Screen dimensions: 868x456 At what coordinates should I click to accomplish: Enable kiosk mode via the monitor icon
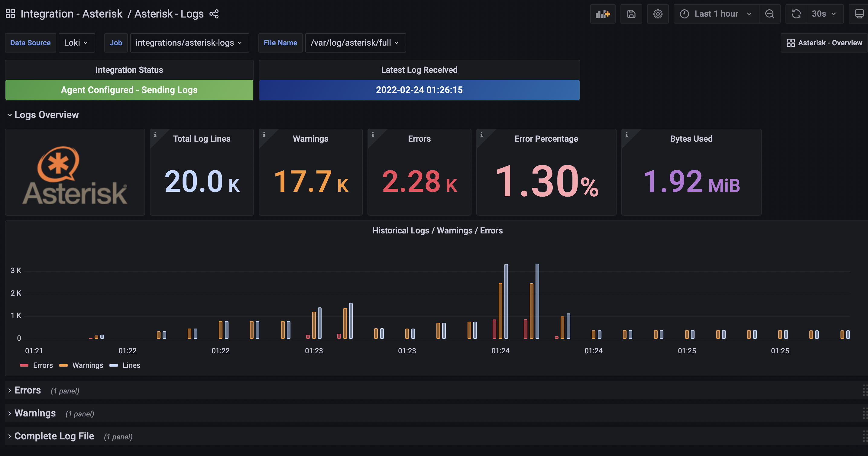(x=859, y=14)
